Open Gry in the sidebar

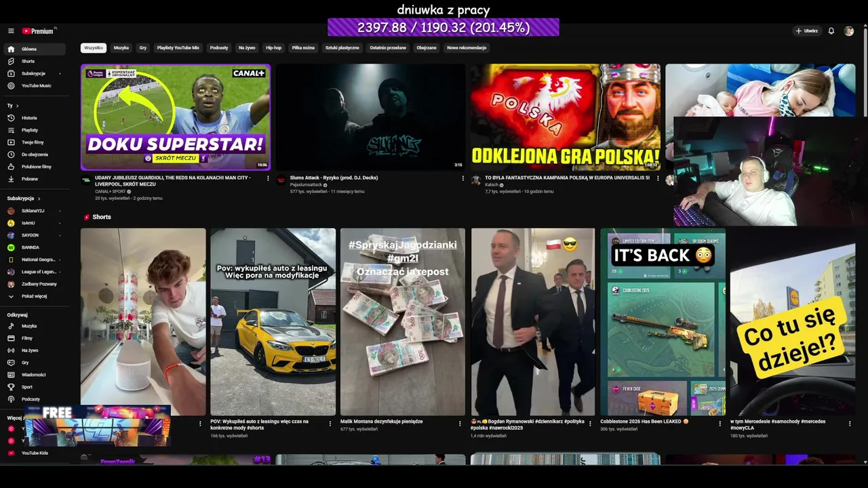34,363
